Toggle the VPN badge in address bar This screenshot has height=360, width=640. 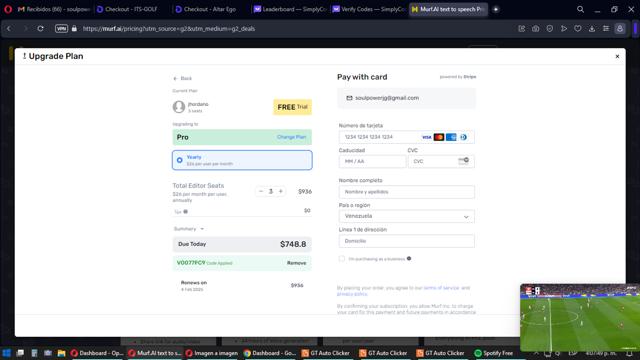61,29
